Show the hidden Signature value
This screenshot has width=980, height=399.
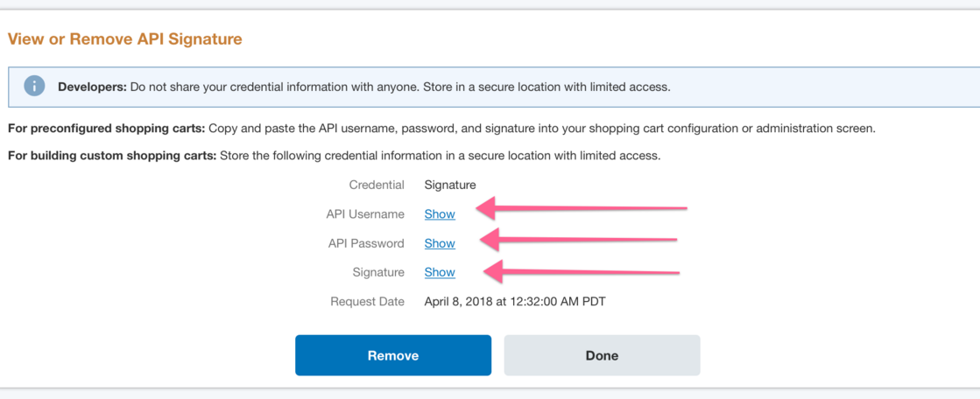[x=440, y=272]
